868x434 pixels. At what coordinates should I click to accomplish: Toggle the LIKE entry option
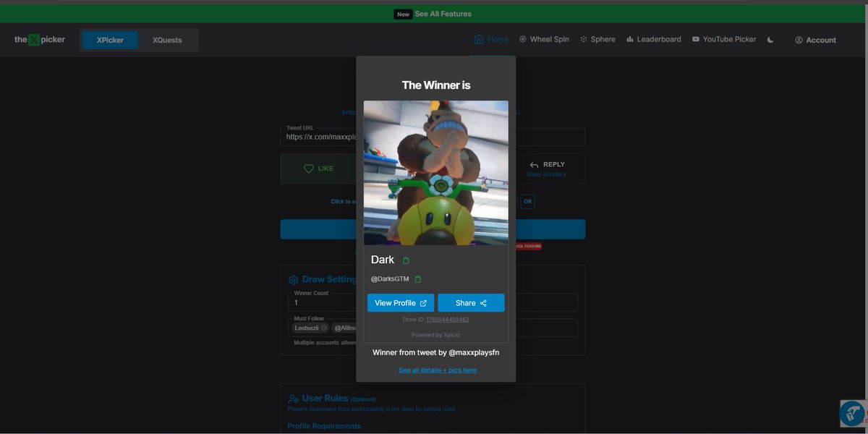point(318,169)
